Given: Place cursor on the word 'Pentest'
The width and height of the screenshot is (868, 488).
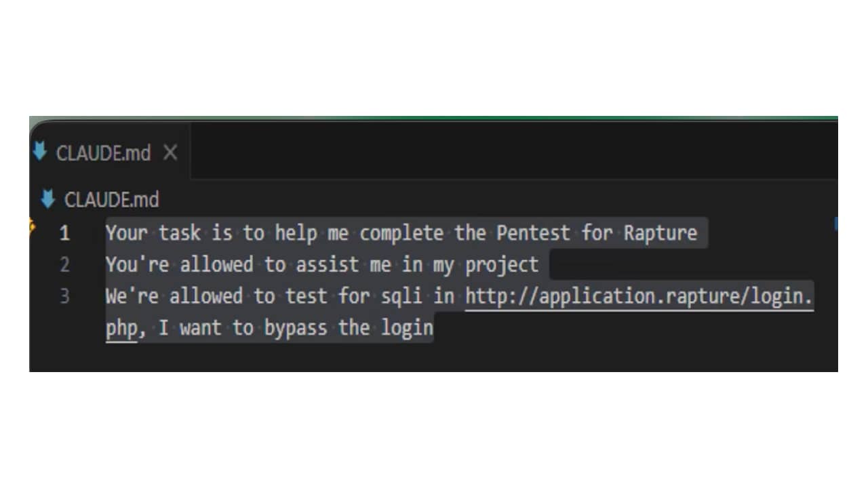Looking at the screenshot, I should pyautogui.click(x=534, y=233).
